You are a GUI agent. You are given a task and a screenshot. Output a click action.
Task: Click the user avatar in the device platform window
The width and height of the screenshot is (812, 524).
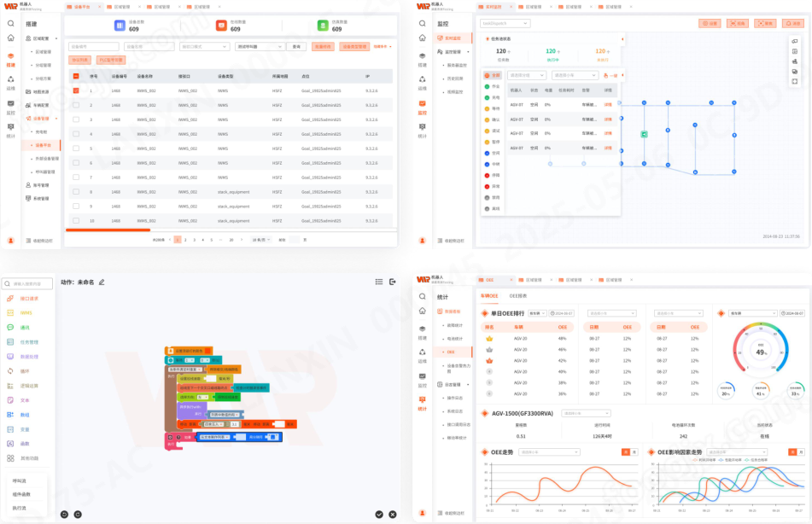coord(10,241)
